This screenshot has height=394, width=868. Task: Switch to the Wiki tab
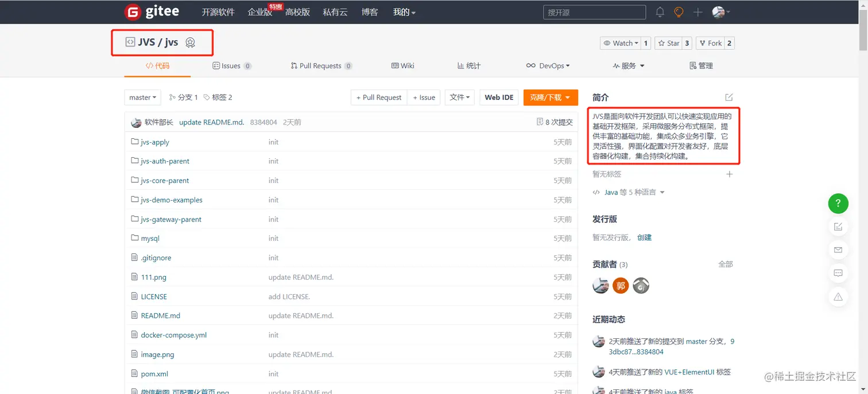[403, 66]
